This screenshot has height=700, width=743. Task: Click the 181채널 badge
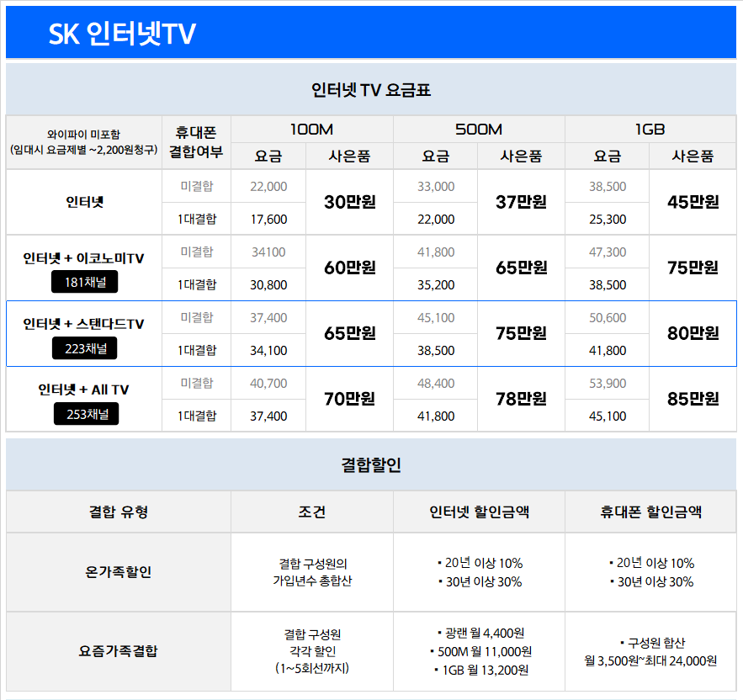[85, 282]
